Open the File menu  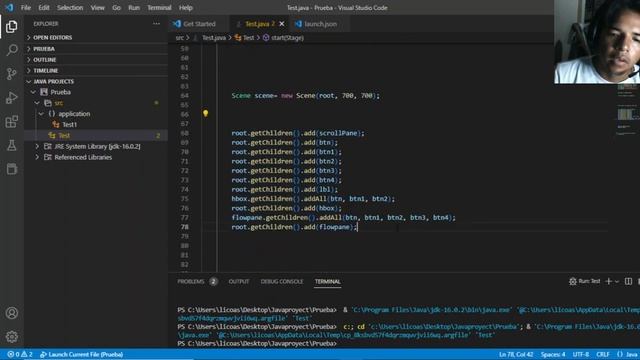click(26, 8)
